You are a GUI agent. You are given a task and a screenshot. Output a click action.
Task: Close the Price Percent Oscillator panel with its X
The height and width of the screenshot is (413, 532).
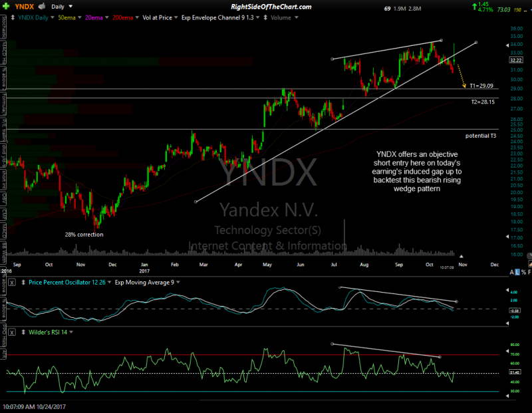click(11, 283)
